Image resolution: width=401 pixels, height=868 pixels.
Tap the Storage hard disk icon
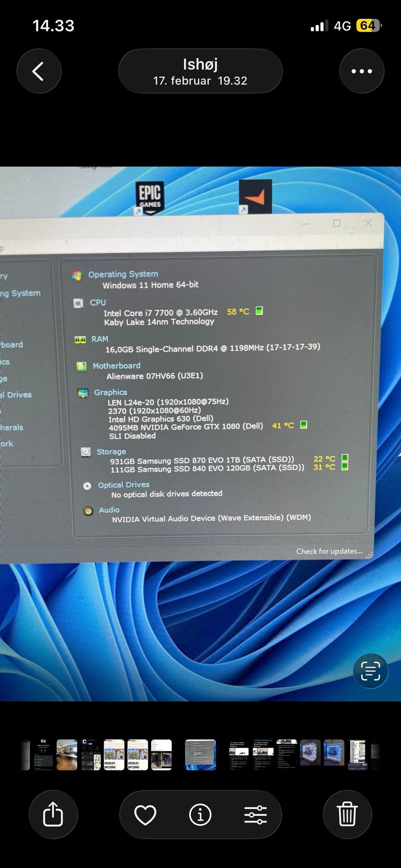(x=86, y=452)
